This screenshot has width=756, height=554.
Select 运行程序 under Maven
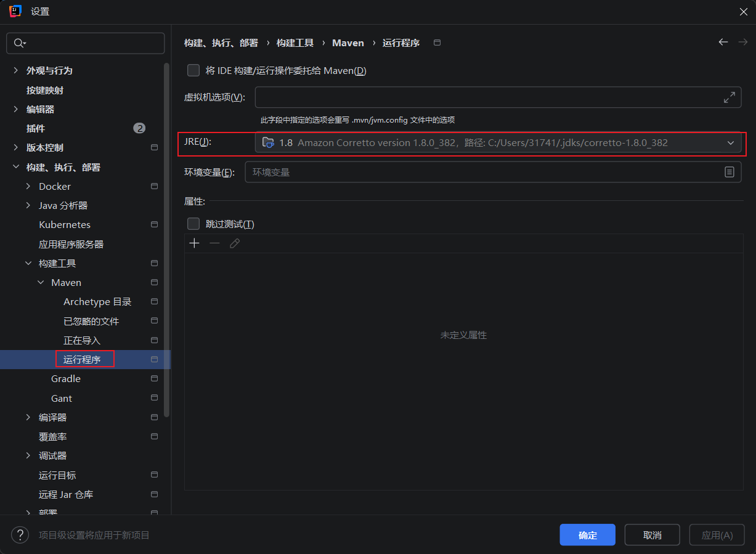coord(82,359)
